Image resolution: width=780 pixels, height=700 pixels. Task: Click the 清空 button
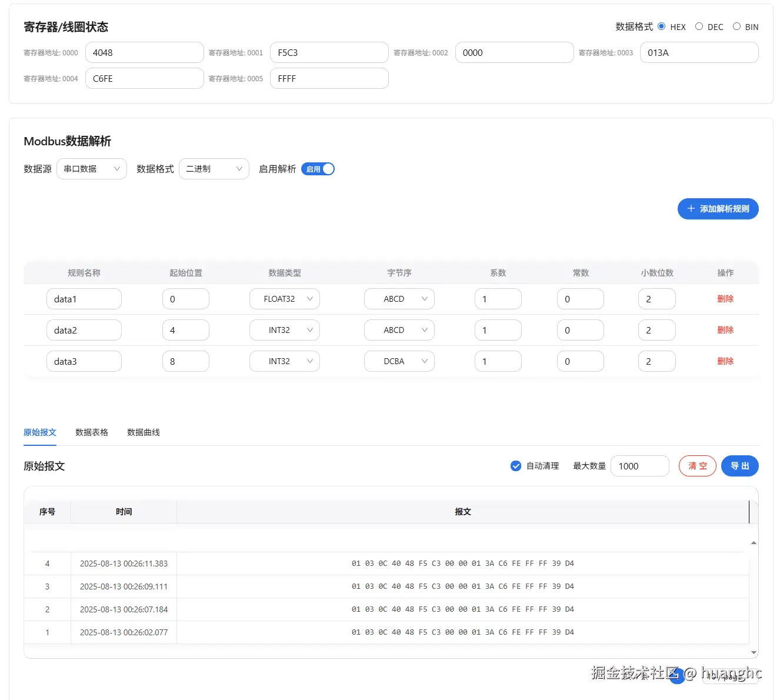(698, 466)
